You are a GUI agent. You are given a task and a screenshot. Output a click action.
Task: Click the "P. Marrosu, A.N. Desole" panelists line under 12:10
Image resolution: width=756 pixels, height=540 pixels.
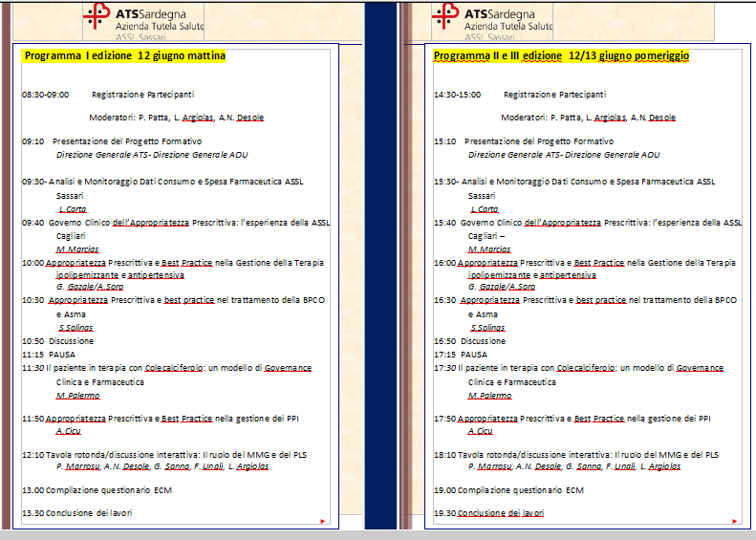pyautogui.click(x=162, y=466)
